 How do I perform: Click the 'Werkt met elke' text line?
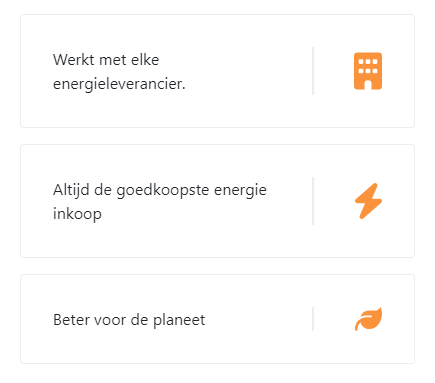tap(106, 60)
